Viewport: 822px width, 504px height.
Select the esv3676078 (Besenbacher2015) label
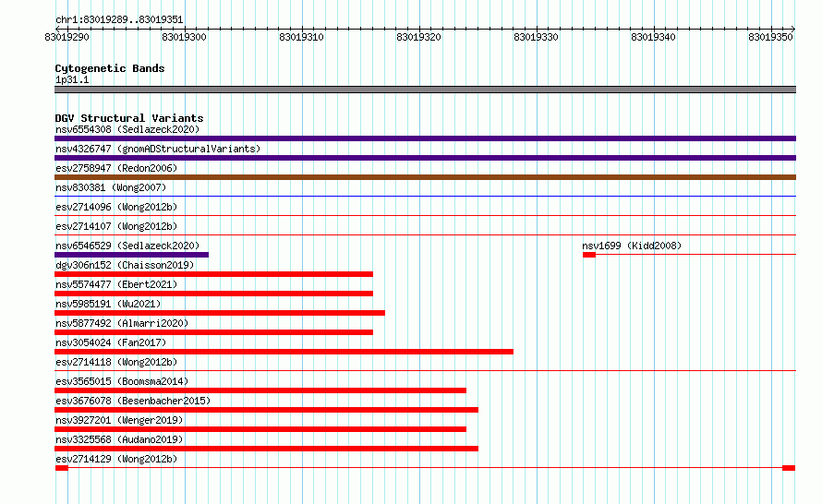point(133,401)
